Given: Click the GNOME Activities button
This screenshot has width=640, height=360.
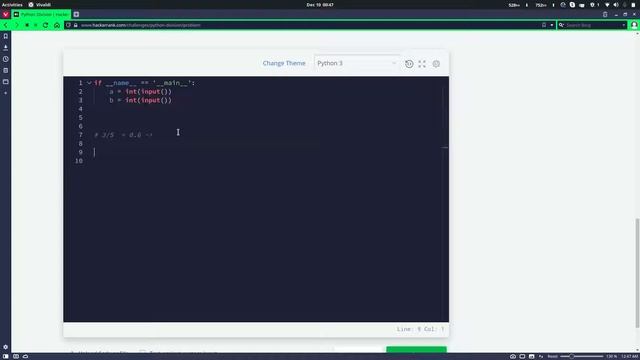Looking at the screenshot, I should point(12,5).
